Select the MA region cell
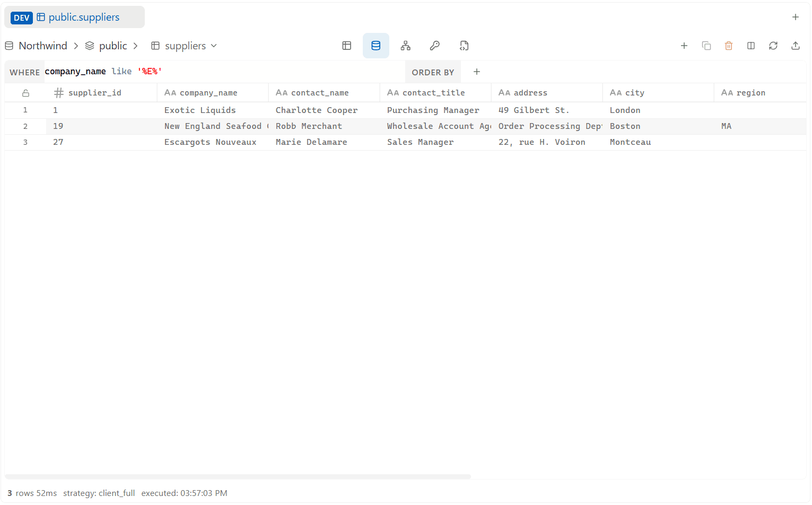Screen dimensions: 812x505 click(760, 126)
